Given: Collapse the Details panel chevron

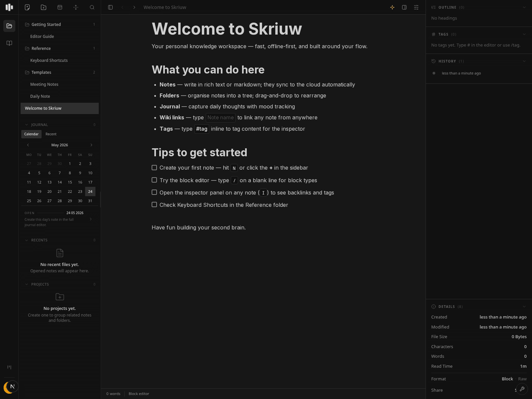Looking at the screenshot, I should tap(524, 307).
